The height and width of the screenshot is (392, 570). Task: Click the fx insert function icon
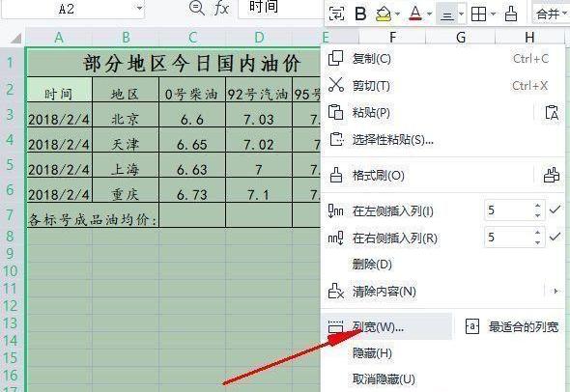[x=221, y=8]
